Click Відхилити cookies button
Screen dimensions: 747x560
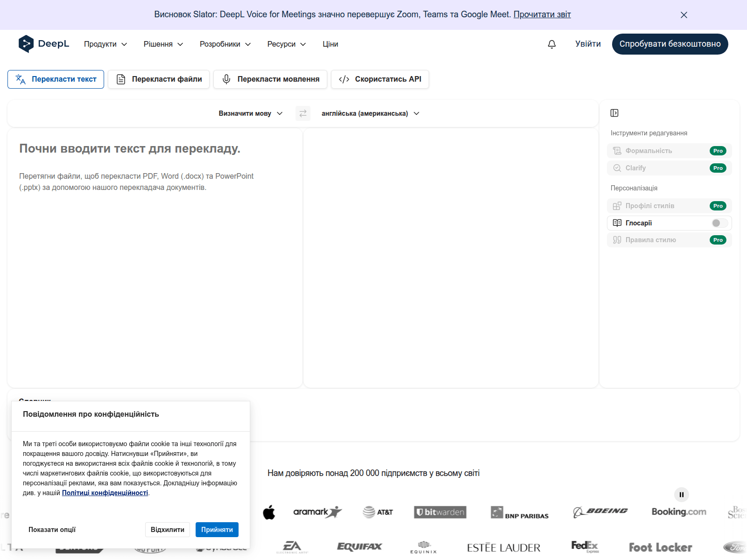pos(168,530)
